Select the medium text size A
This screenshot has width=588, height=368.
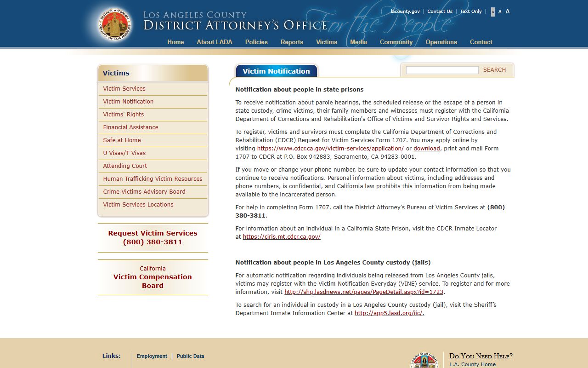tap(500, 11)
